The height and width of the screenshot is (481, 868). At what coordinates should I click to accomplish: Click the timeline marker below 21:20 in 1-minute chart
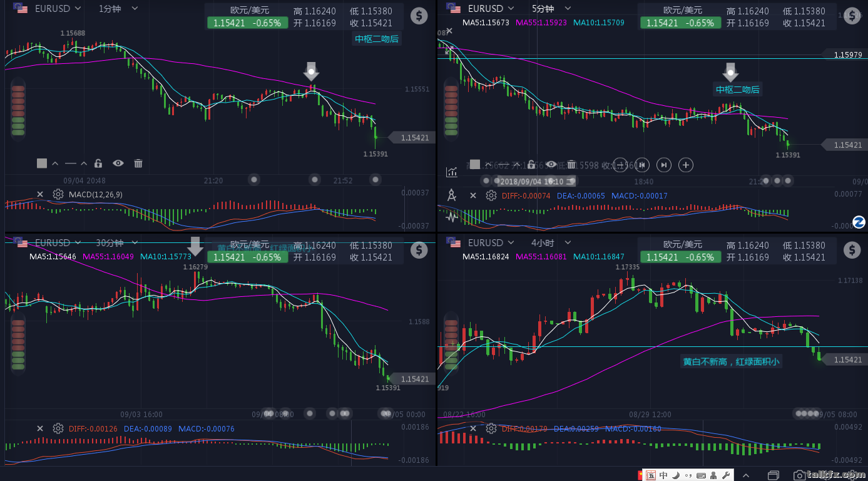pyautogui.click(x=253, y=180)
